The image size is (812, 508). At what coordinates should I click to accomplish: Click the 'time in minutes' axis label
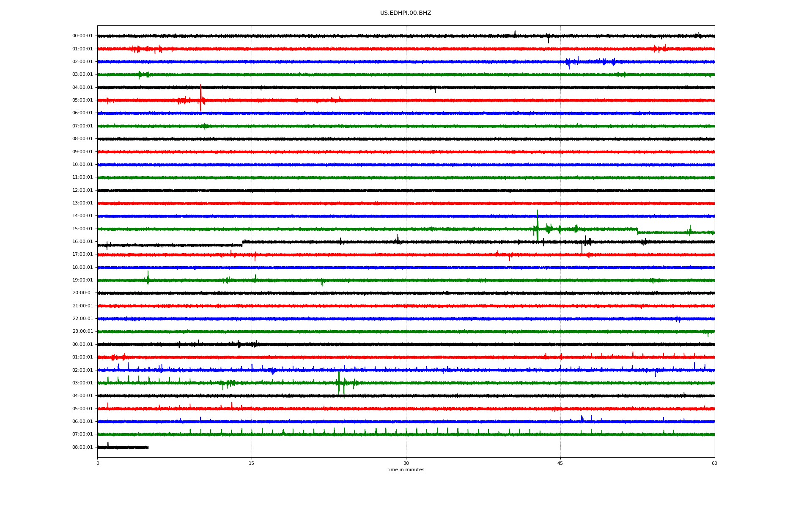click(x=405, y=470)
